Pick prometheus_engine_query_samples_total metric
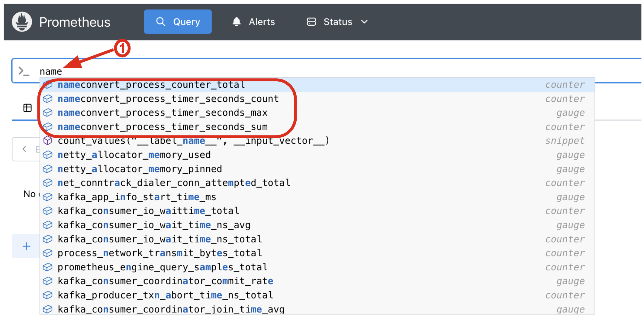644x323 pixels. pos(163,267)
